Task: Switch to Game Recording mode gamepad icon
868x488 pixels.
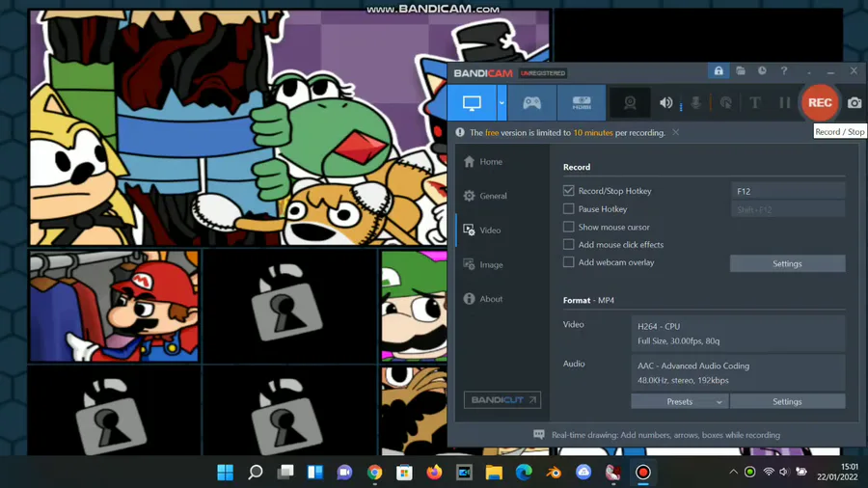Action: coord(531,103)
